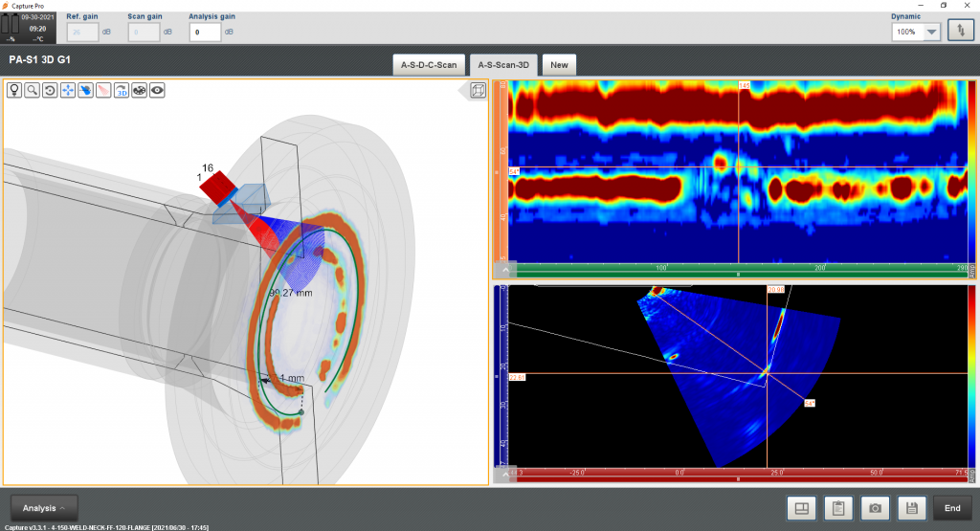Select the magnifier zoom tool

pos(32,90)
